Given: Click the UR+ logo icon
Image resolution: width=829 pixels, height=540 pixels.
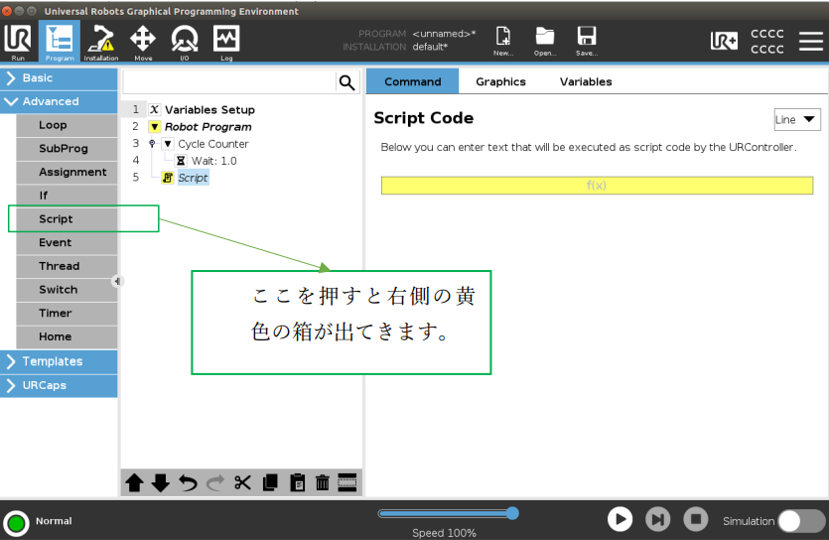Looking at the screenshot, I should click(x=724, y=41).
